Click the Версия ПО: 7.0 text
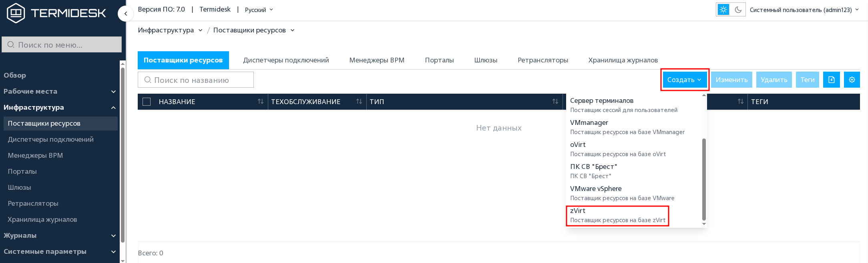 tap(161, 9)
